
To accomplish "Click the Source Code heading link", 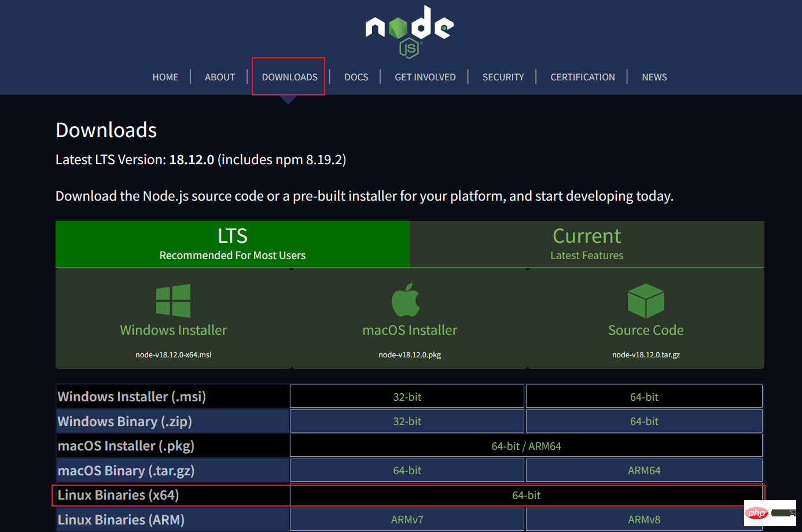I will [x=646, y=330].
